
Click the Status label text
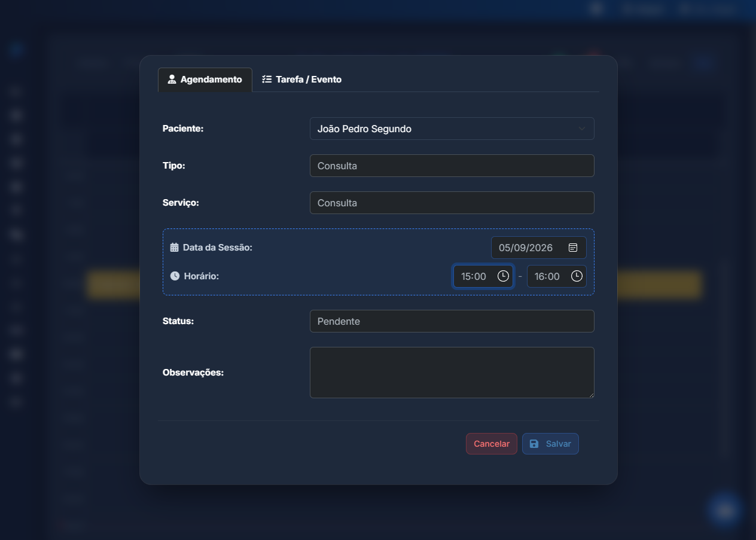click(x=178, y=321)
